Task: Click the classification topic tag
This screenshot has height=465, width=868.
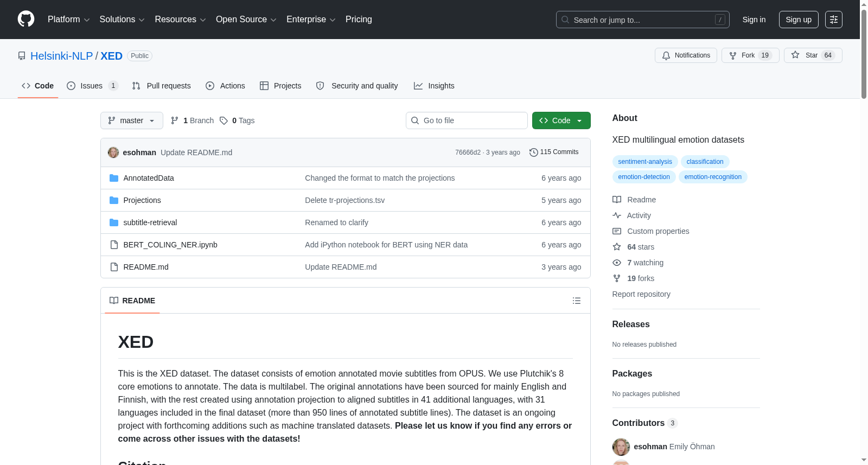Action: coord(705,162)
